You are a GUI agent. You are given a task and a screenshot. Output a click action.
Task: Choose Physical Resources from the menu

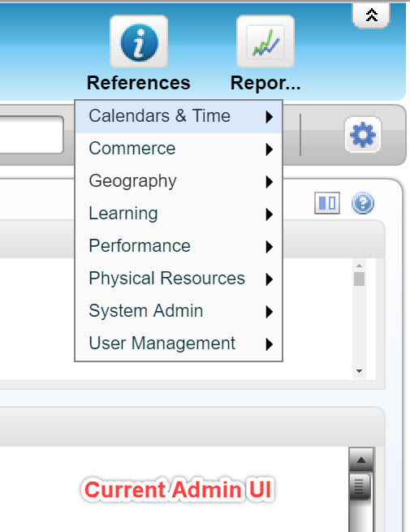click(x=179, y=279)
